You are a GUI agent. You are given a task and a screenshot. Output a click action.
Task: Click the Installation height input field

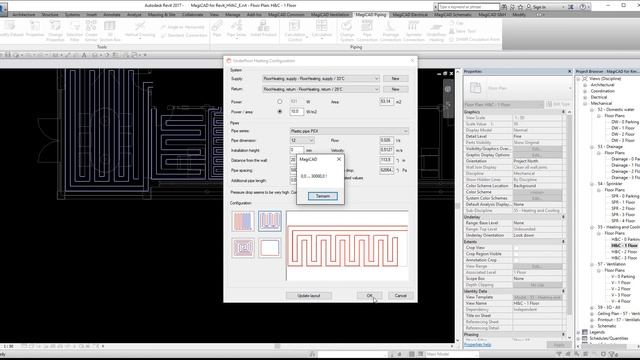coord(297,150)
